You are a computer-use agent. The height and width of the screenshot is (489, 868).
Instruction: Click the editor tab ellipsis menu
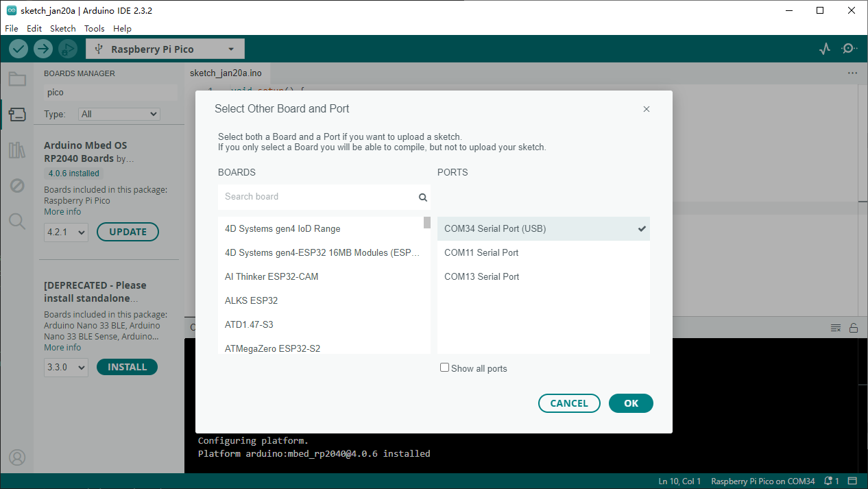(852, 73)
